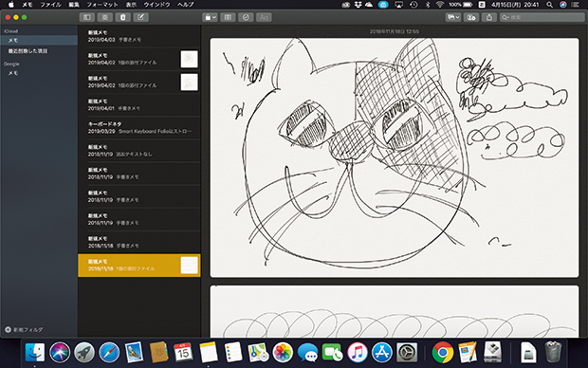588x368 pixels.
Task: Open the Trash in the Dock
Action: [553, 353]
